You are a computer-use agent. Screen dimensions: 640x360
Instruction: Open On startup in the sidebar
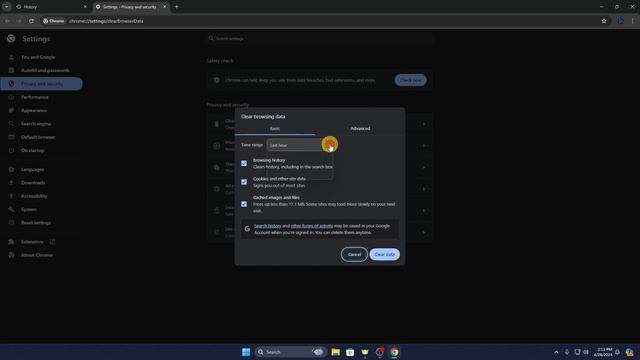pyautogui.click(x=32, y=150)
